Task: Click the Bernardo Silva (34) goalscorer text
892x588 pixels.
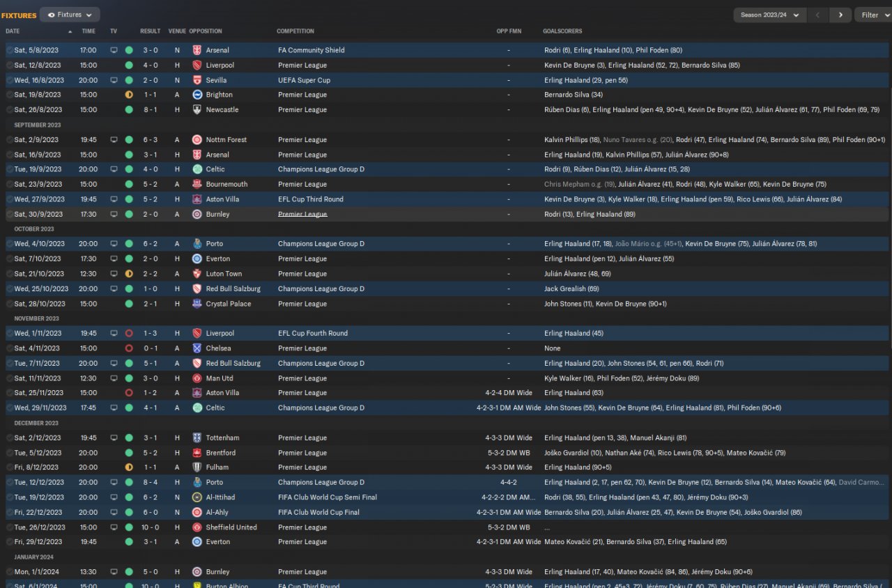Action: [x=574, y=95]
